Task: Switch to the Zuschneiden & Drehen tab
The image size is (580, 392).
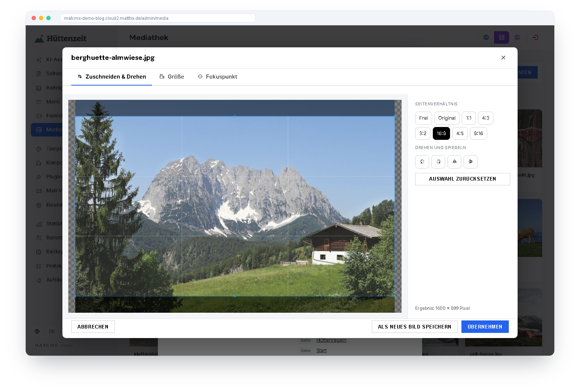Action: click(112, 77)
